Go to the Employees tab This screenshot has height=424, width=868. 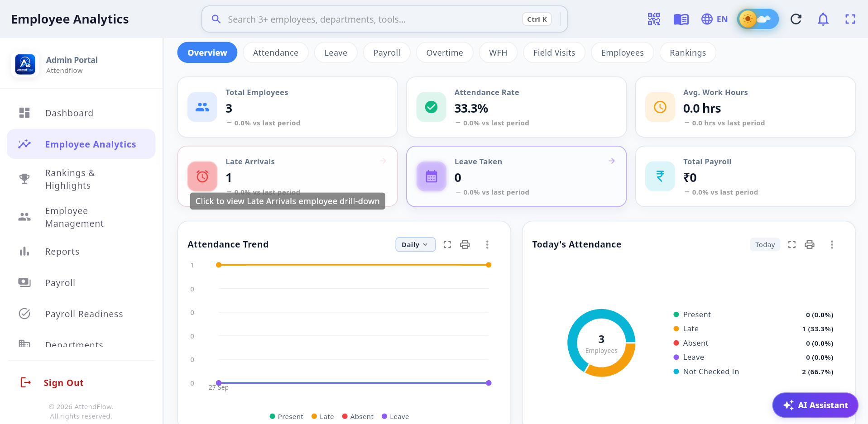pos(622,52)
